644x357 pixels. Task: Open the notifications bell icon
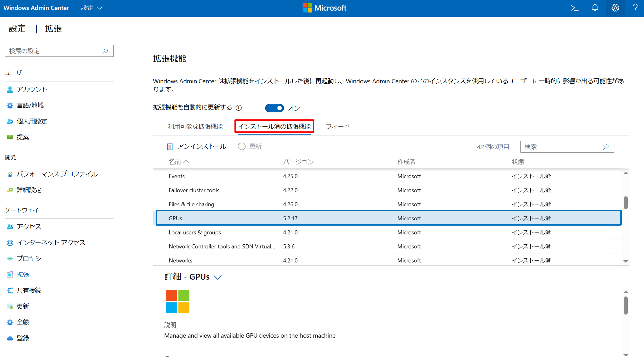(595, 8)
